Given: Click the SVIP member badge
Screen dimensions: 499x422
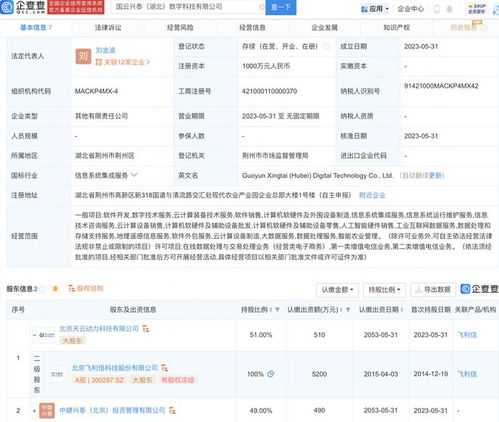Looking at the screenshot, I should tap(477, 9).
